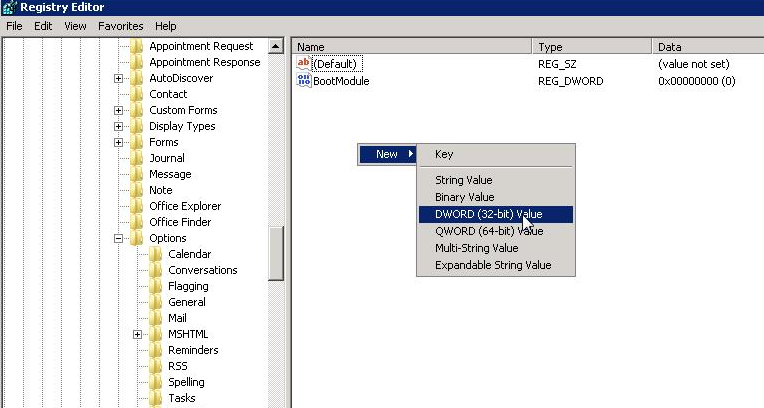Sort by the Name column header
Screen dimensions: 764x408
click(x=412, y=47)
